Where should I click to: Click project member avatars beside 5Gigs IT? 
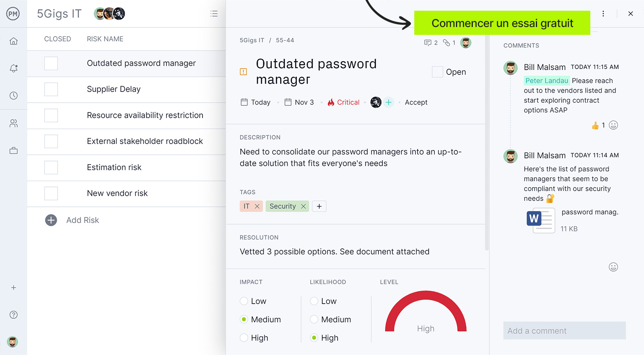[109, 14]
